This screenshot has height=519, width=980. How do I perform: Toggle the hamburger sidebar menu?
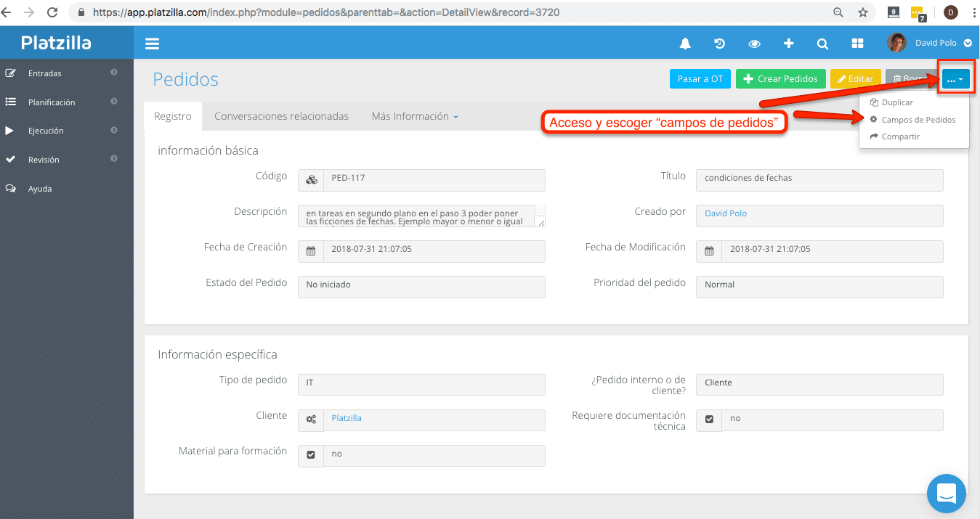click(x=152, y=44)
